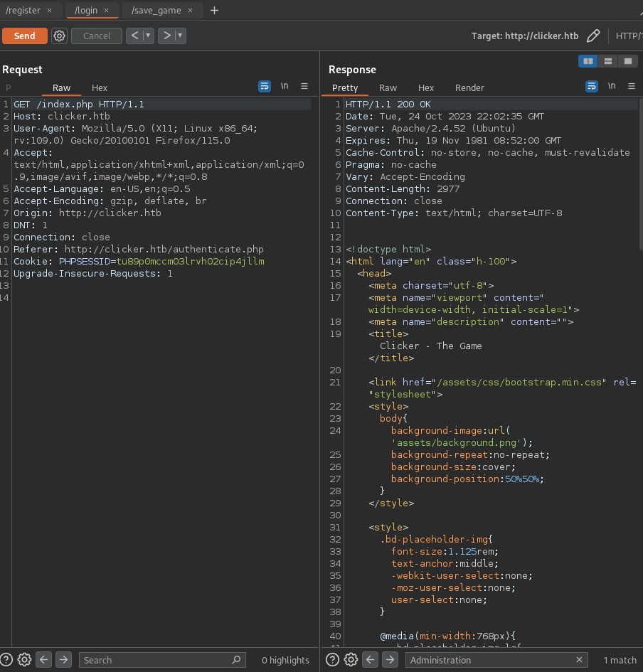
Task: Toggle non-printable characters in Request panel
Action: (285, 86)
